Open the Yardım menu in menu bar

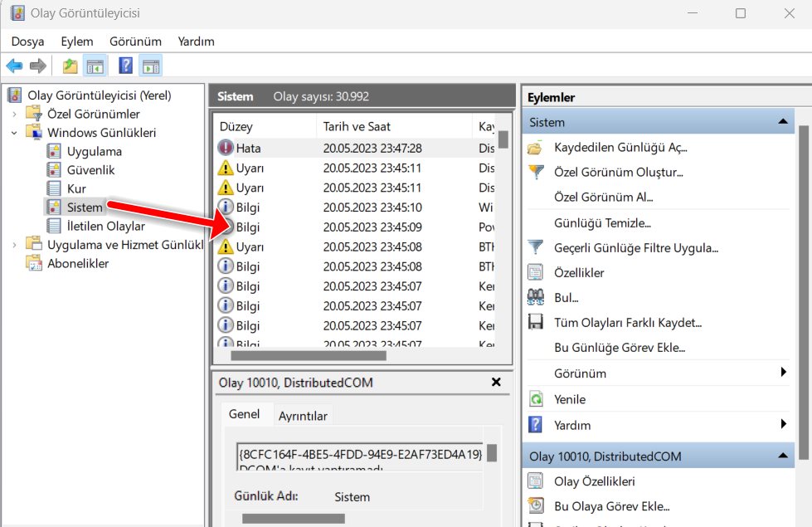196,41
